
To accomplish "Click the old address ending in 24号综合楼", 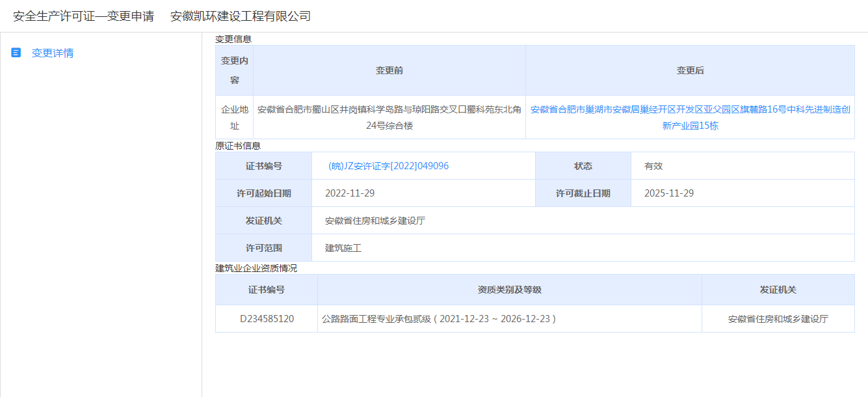I will coord(389,118).
